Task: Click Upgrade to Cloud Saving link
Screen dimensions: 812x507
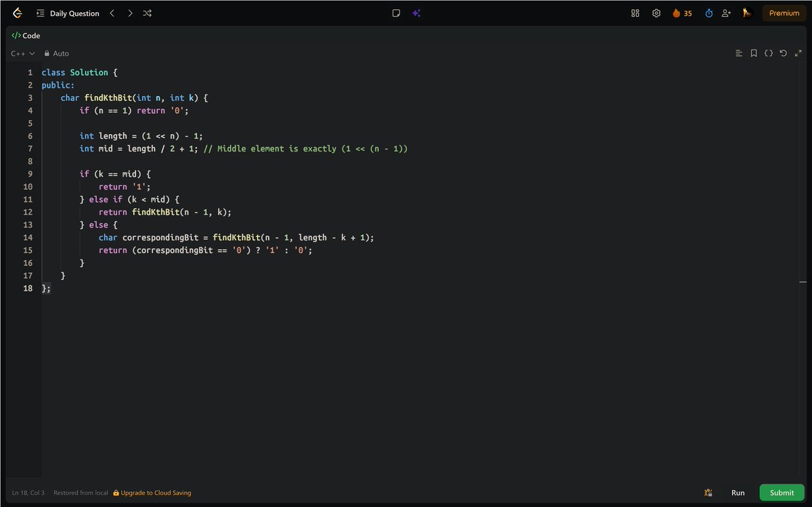Action: (x=152, y=493)
